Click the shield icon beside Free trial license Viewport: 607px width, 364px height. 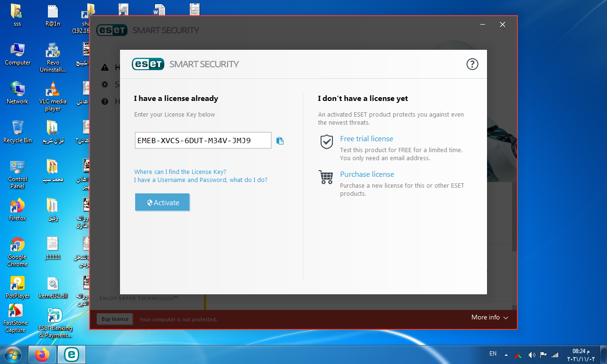(327, 142)
